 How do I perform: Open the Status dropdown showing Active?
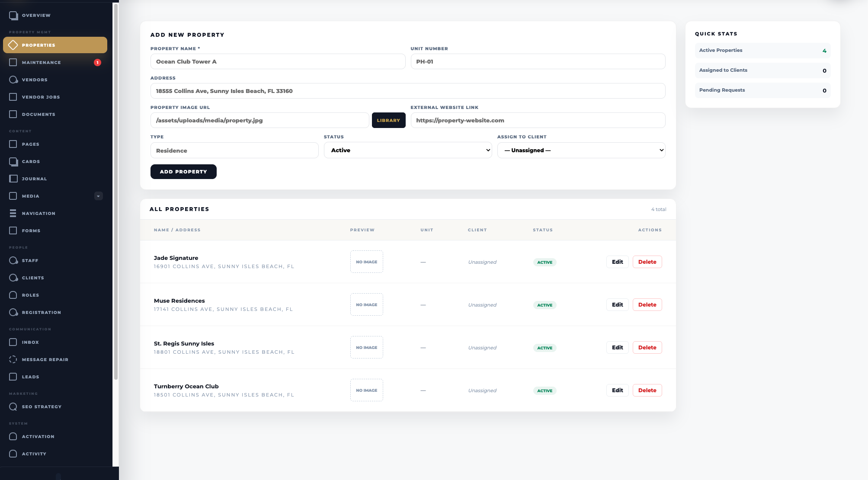408,150
